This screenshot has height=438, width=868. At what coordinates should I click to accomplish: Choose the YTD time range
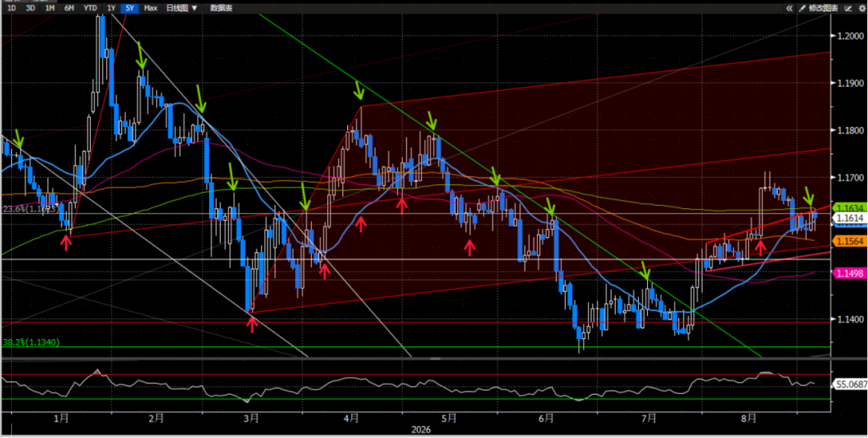point(90,8)
